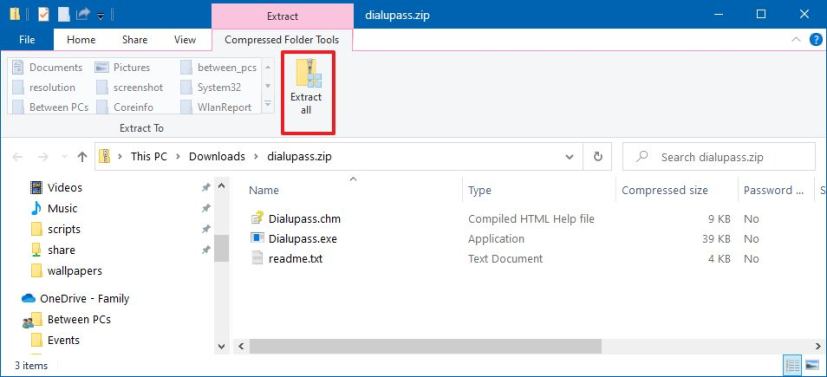Click Downloads in the address bar
Image resolution: width=827 pixels, height=377 pixels.
coord(217,157)
